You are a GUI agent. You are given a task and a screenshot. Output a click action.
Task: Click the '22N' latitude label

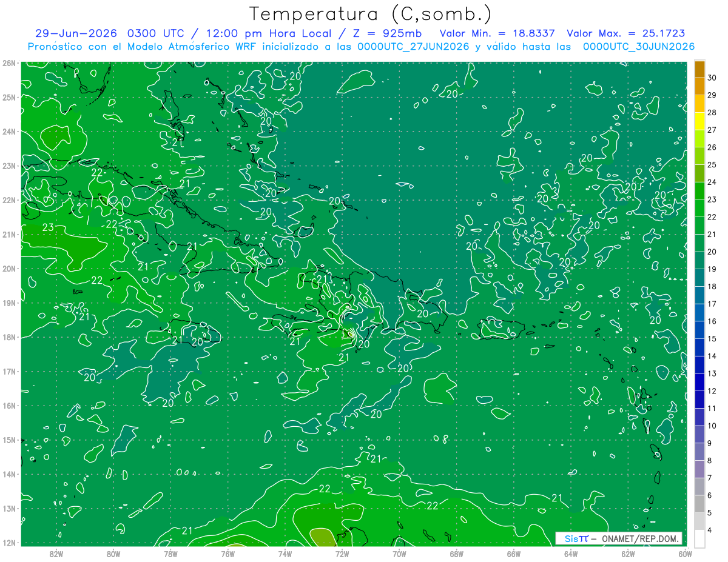[8, 199]
